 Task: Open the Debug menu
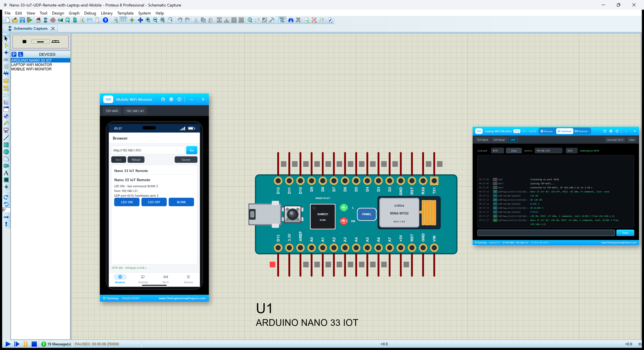pos(90,13)
